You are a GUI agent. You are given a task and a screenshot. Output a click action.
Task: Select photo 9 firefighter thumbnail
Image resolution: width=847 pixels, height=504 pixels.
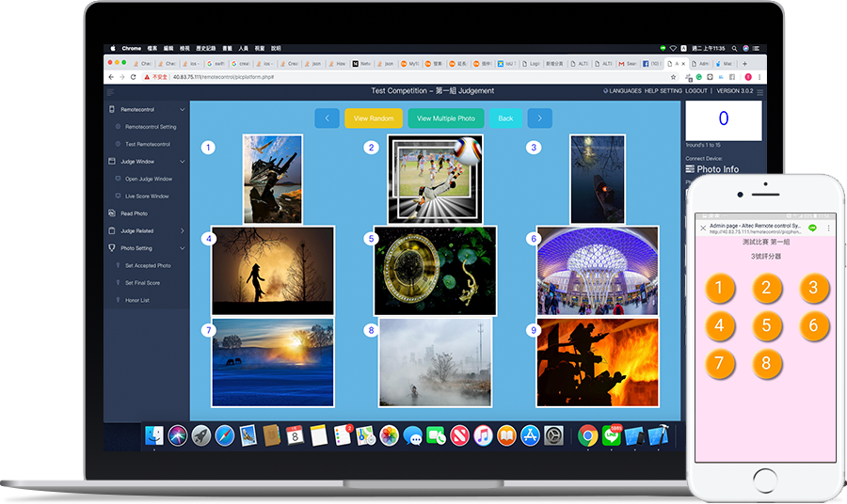pos(597,362)
